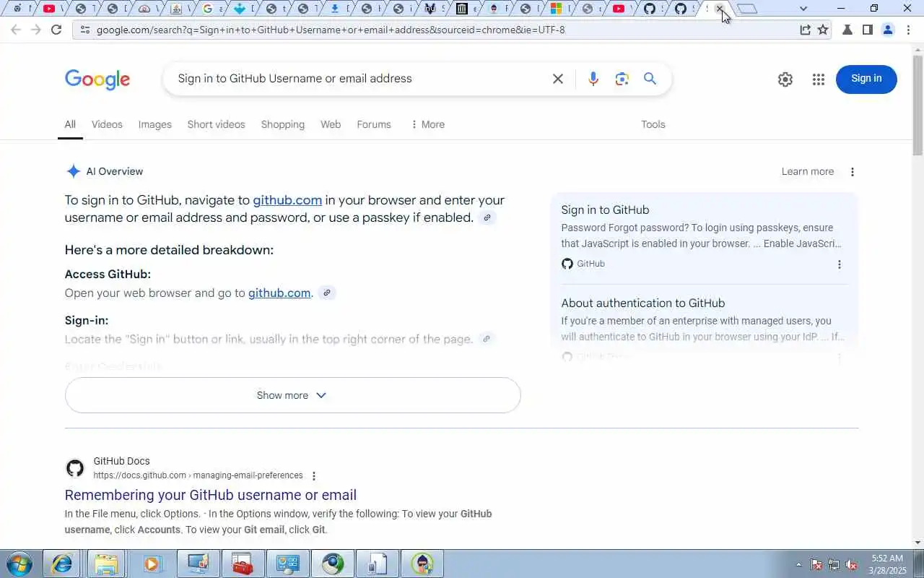Viewport: 924px width, 578px height.
Task: Launch Internet Explorer from taskbar
Action: pos(62,564)
